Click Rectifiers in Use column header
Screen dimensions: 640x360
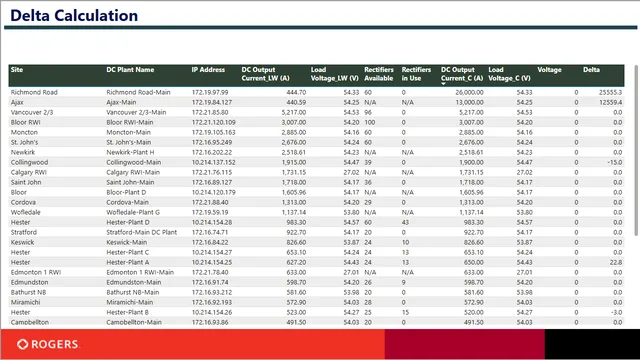416,74
